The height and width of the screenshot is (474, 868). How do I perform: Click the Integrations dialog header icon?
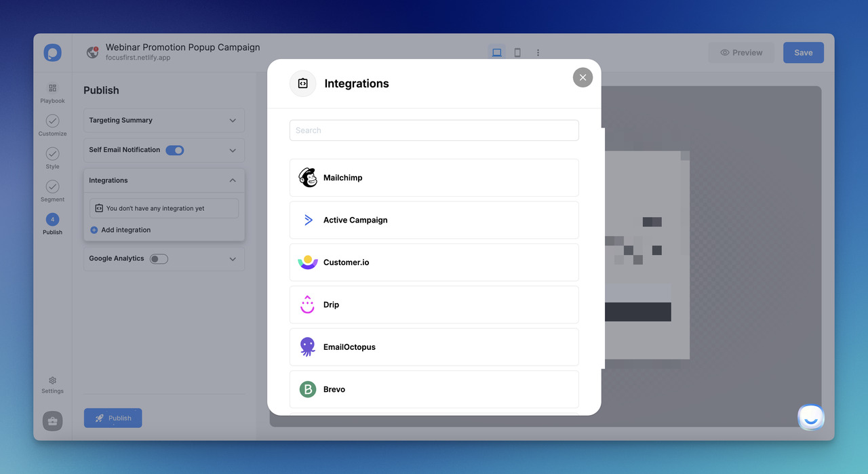coord(303,83)
